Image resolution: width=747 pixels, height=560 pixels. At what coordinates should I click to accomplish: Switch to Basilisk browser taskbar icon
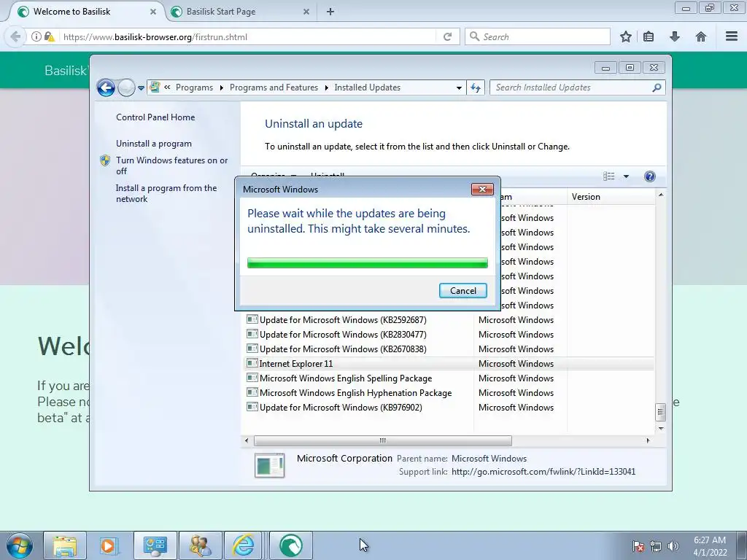(x=290, y=545)
